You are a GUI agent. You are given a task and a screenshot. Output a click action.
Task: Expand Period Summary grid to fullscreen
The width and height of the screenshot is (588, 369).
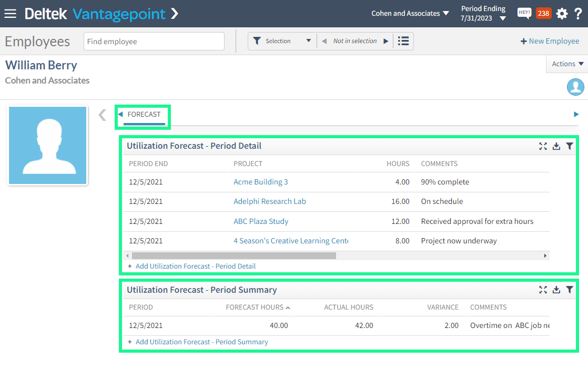pos(543,290)
